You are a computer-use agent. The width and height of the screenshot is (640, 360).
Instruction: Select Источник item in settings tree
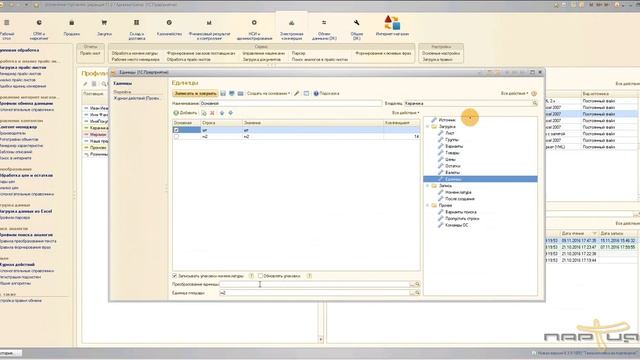(447, 120)
